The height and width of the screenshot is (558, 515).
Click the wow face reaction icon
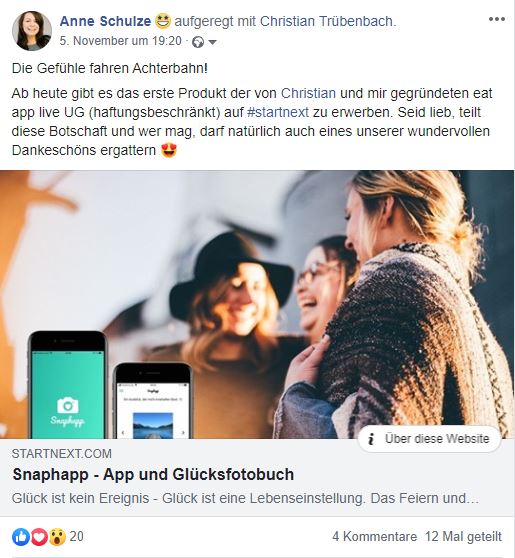click(57, 537)
